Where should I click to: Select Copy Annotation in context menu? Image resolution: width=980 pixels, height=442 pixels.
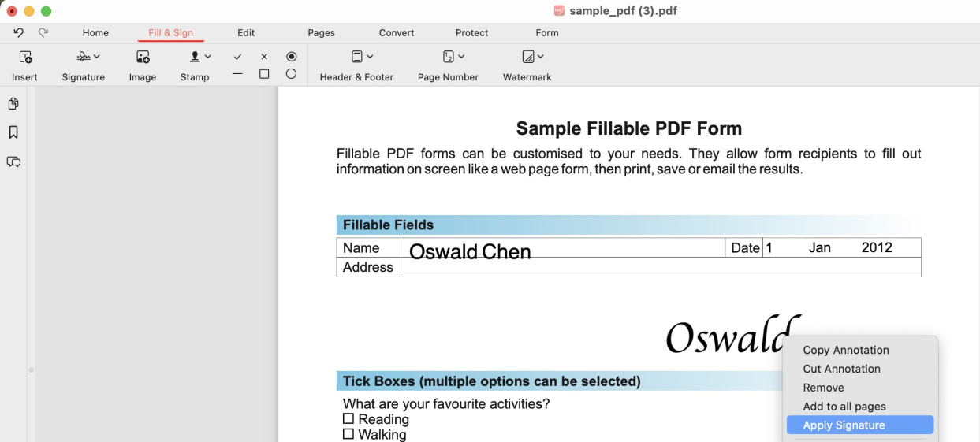845,350
